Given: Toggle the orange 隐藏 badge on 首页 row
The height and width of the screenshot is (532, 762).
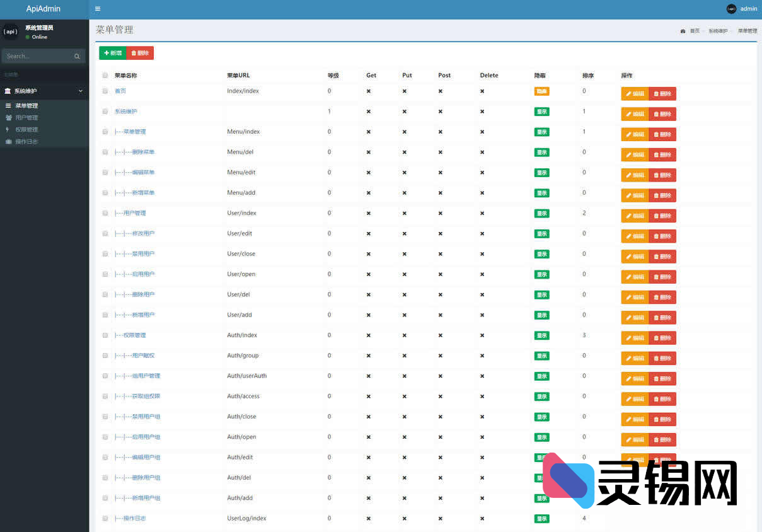Looking at the screenshot, I should click(x=541, y=91).
